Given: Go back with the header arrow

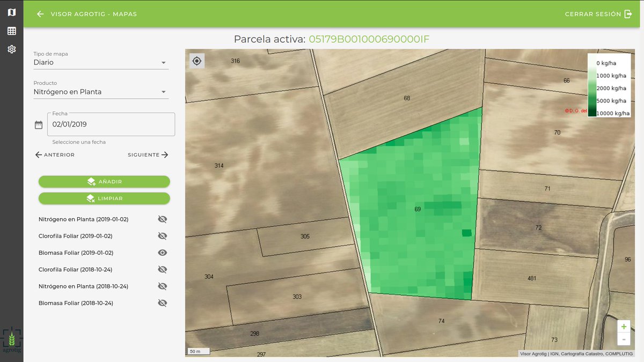Looking at the screenshot, I should [40, 14].
